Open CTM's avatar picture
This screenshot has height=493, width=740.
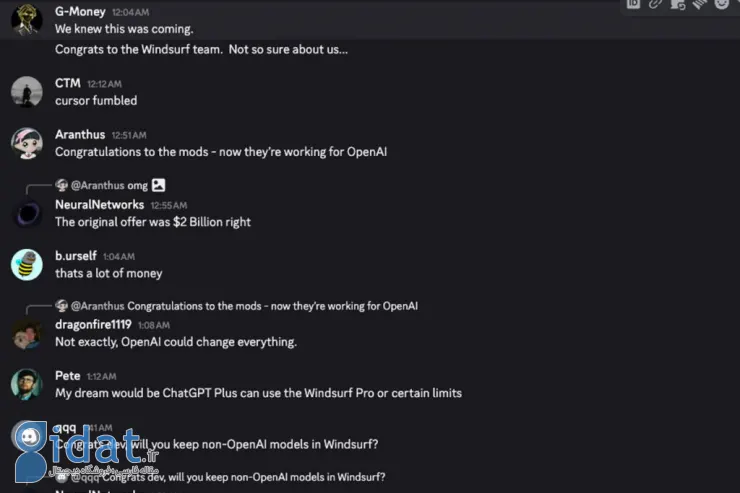click(27, 92)
